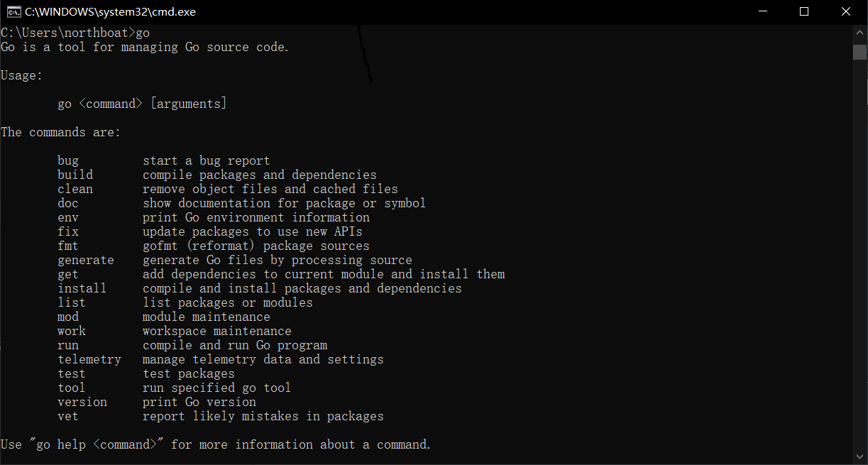The height and width of the screenshot is (465, 868).
Task: Click the 'install' command name
Action: [82, 288]
